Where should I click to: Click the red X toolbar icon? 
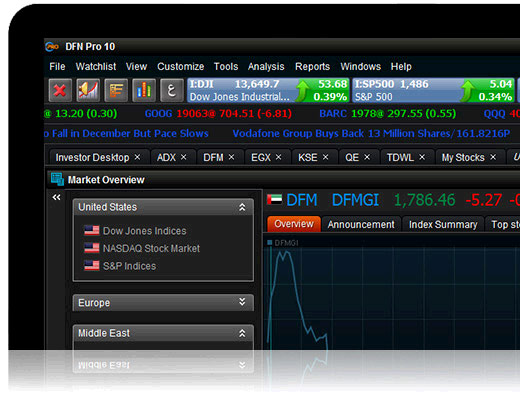[x=60, y=90]
